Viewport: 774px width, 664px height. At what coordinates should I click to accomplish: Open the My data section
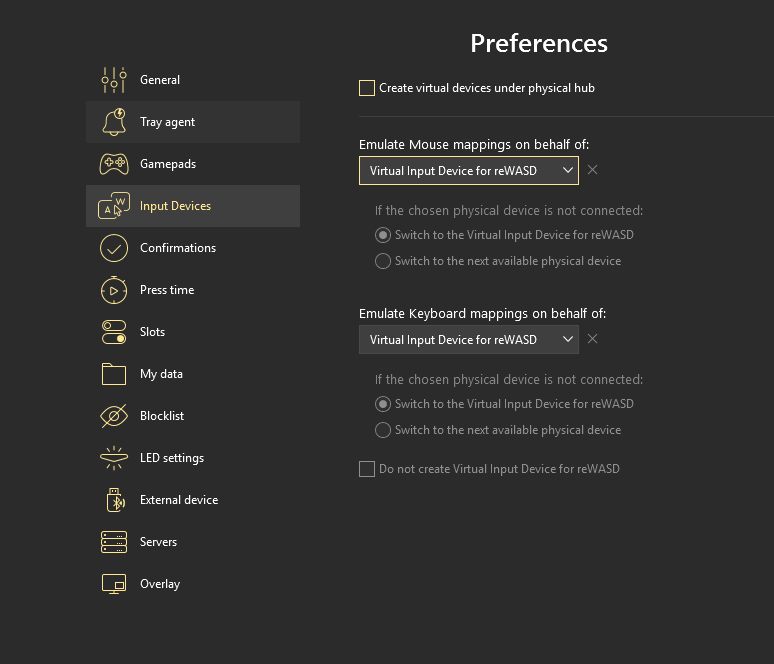pyautogui.click(x=161, y=374)
